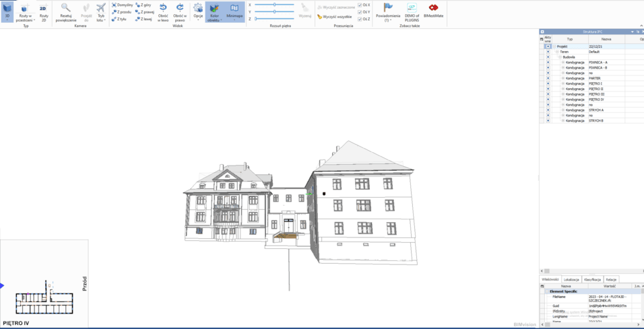The height and width of the screenshot is (329, 644).
Task: Click the PIĘTRO IV minimap floor plan
Action: 44,297
